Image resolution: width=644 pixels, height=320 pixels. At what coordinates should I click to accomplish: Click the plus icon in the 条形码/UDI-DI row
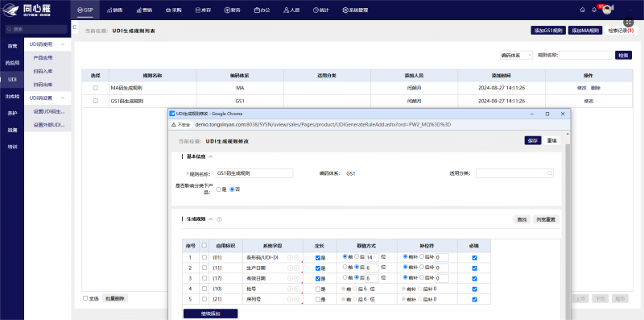290,257
